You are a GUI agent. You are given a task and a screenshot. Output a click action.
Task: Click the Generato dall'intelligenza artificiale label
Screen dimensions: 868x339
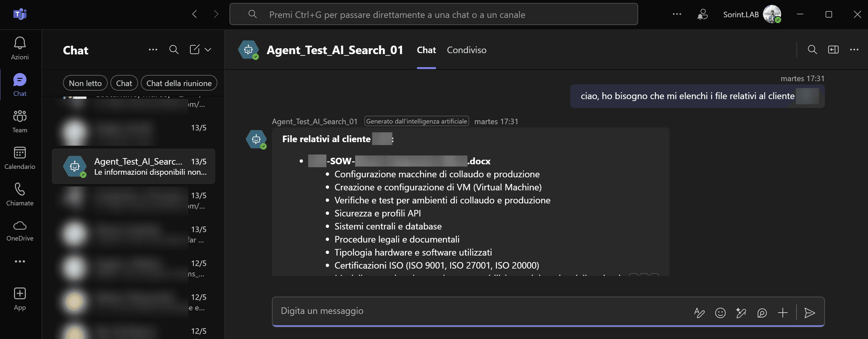point(417,121)
